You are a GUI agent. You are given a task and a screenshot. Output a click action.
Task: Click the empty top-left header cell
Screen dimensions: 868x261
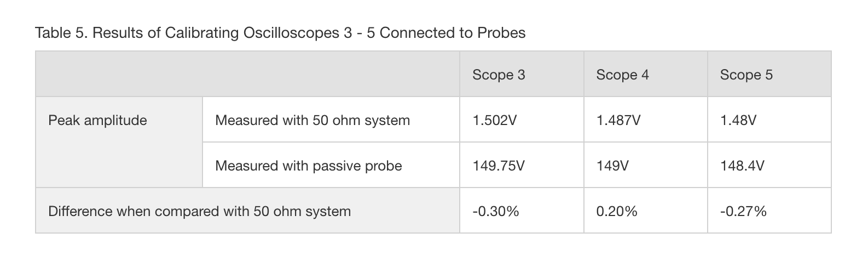click(x=247, y=75)
